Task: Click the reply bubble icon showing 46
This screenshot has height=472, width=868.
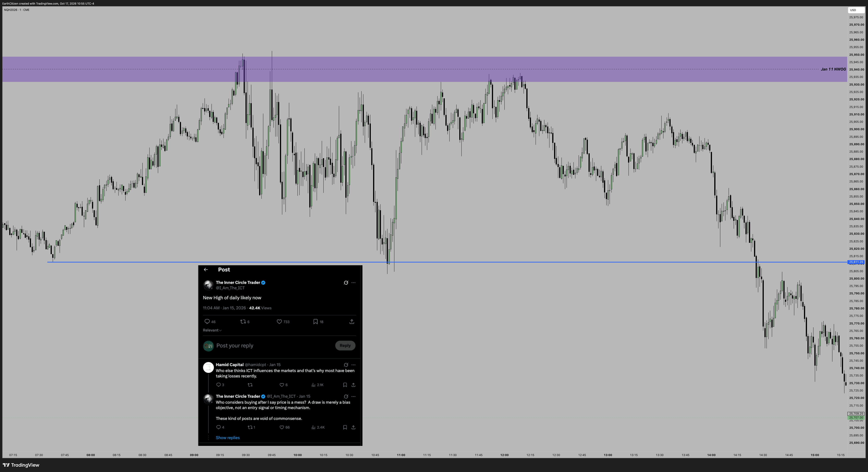Action: click(x=207, y=322)
